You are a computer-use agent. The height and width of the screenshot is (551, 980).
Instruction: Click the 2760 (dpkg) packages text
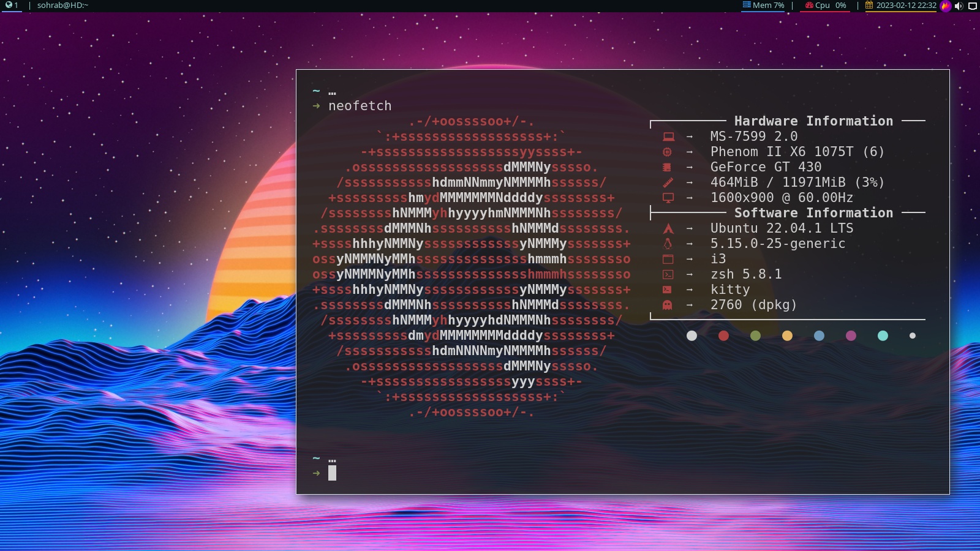click(753, 305)
